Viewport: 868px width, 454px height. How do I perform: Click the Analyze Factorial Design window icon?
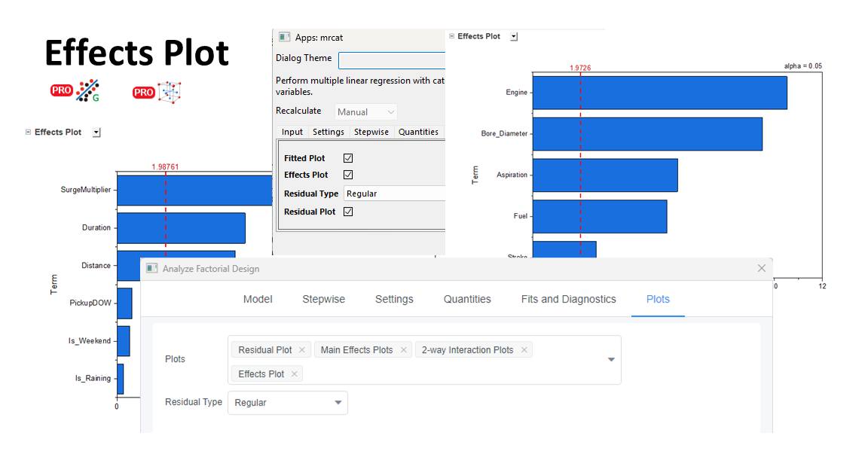pyautogui.click(x=151, y=268)
